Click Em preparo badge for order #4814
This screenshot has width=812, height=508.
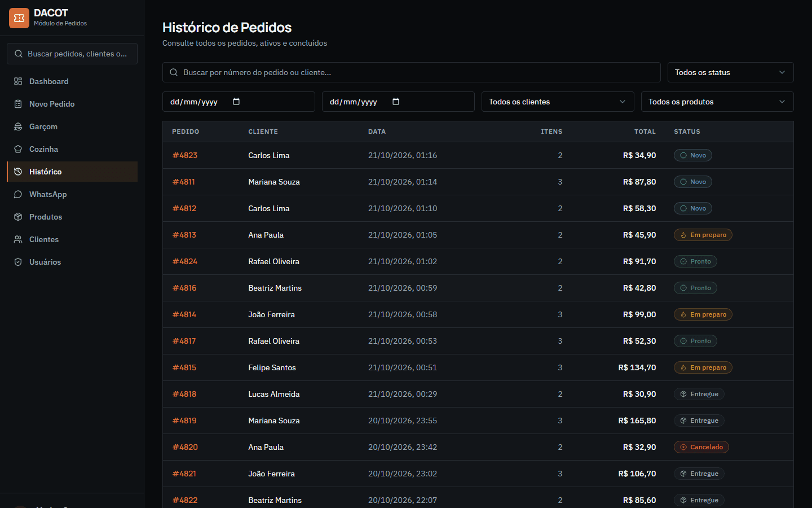click(703, 314)
